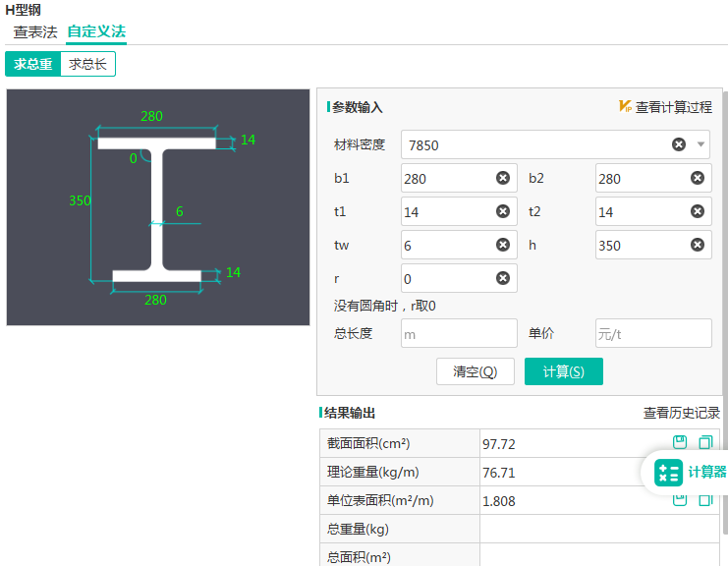Click the 结果输出 section heading

[350, 413]
